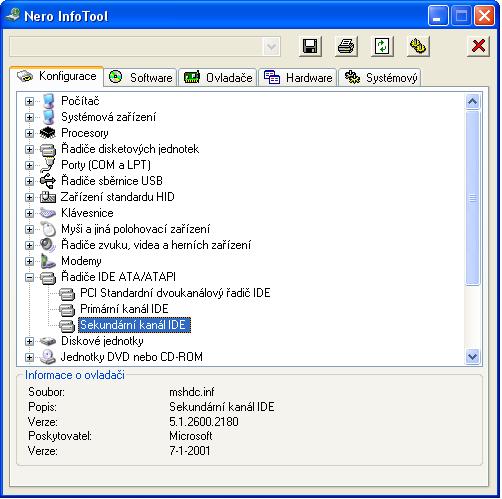Minimize the Nero InfoTool window
This screenshot has height=499, width=502.
[x=438, y=15]
